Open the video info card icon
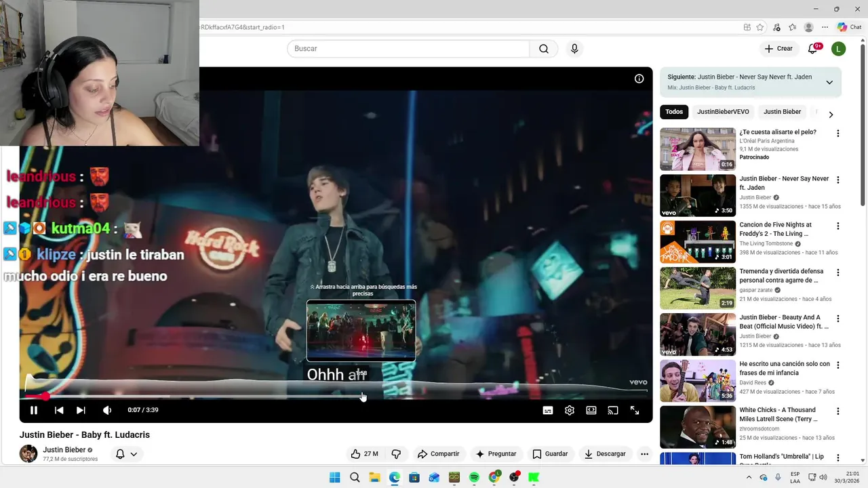 tap(639, 79)
